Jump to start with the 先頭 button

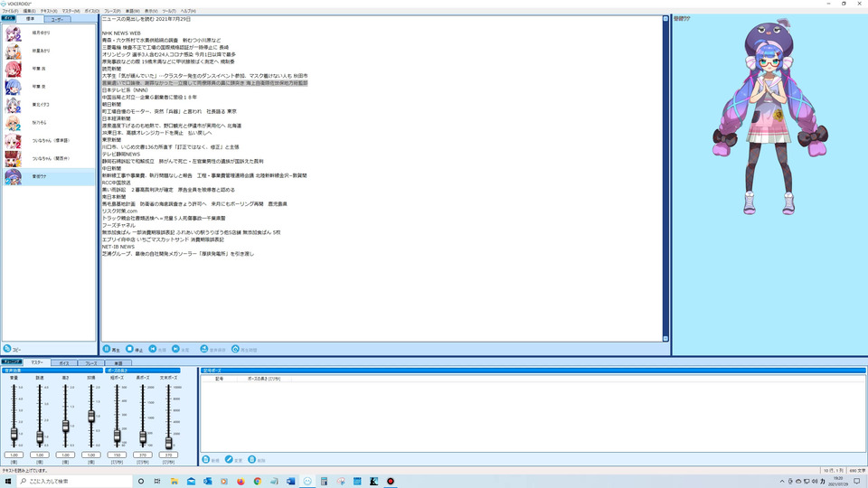(157, 349)
